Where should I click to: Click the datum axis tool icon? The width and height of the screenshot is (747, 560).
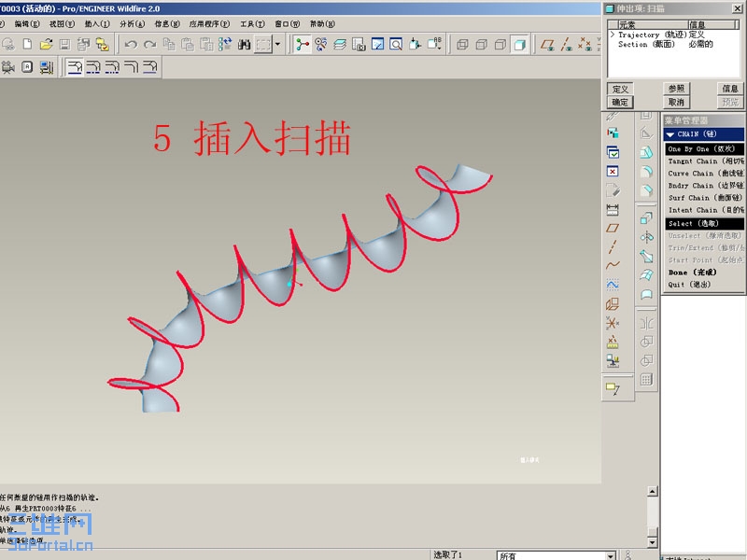click(x=613, y=246)
